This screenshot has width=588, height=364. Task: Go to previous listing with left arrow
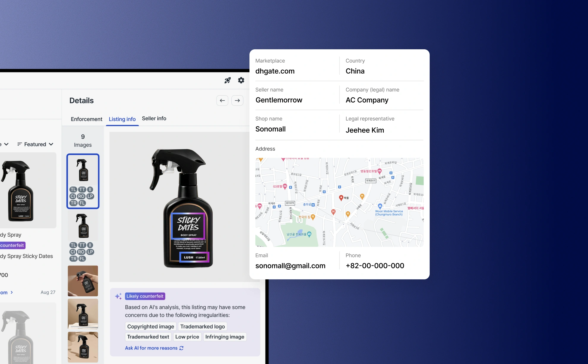pos(222,101)
